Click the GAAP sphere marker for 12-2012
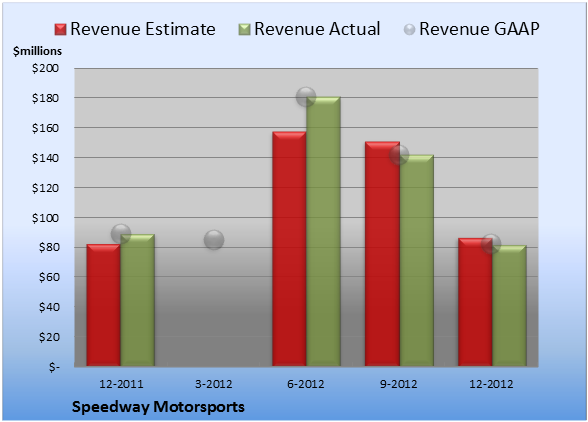 click(491, 244)
